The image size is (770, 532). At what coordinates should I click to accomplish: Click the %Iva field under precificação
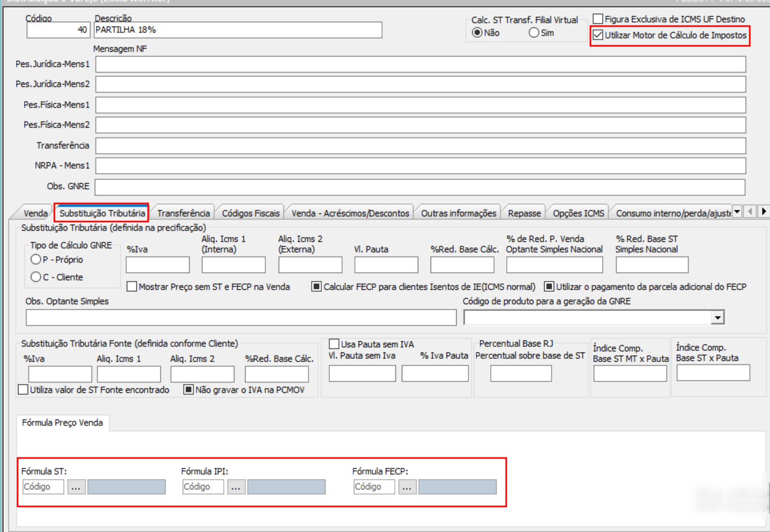[158, 265]
